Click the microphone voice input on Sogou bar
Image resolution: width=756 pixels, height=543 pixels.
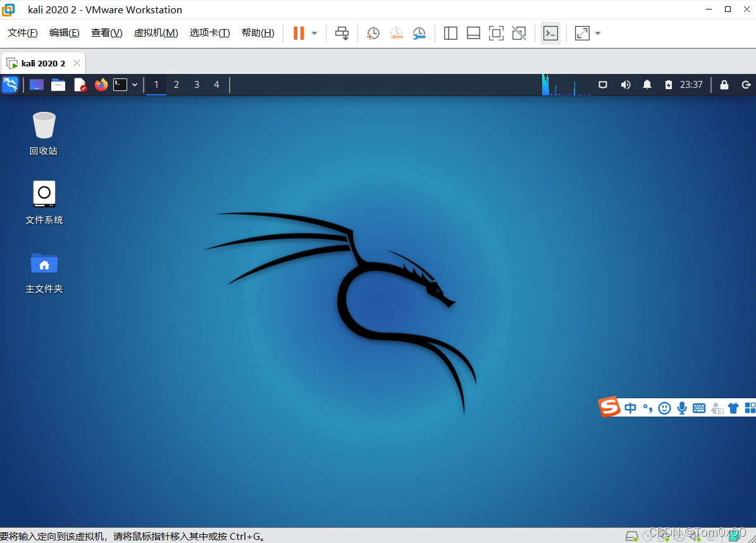click(682, 408)
